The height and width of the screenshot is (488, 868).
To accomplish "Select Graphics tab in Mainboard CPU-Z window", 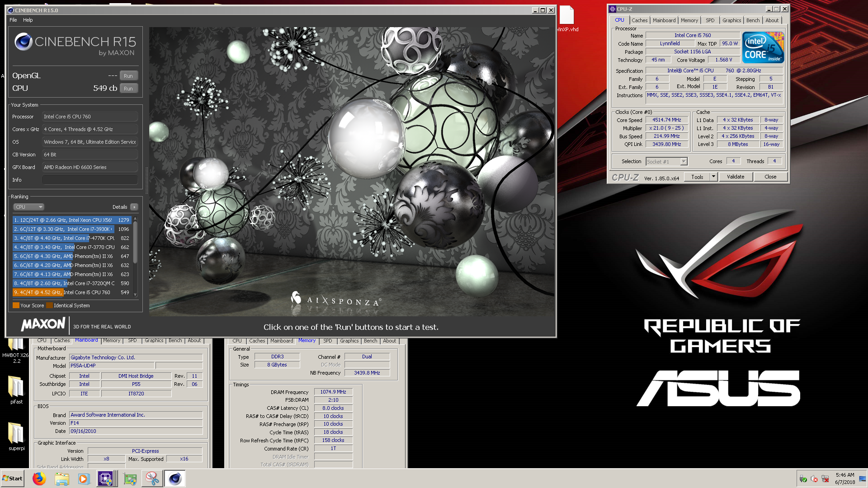I will [154, 341].
